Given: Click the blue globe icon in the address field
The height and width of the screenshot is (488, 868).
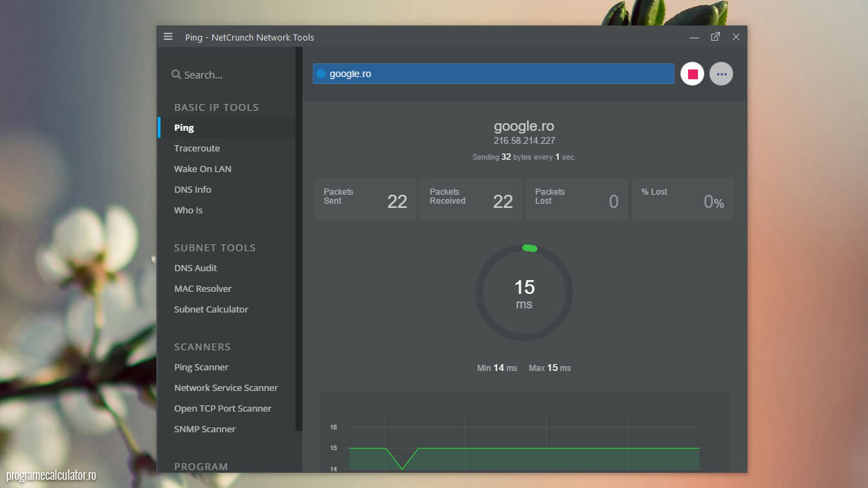Looking at the screenshot, I should tap(321, 74).
